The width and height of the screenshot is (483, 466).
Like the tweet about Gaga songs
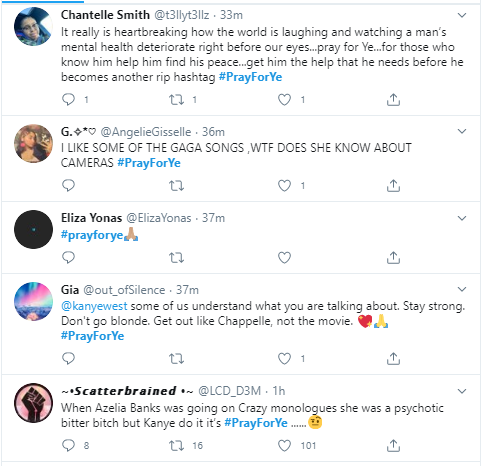[284, 185]
